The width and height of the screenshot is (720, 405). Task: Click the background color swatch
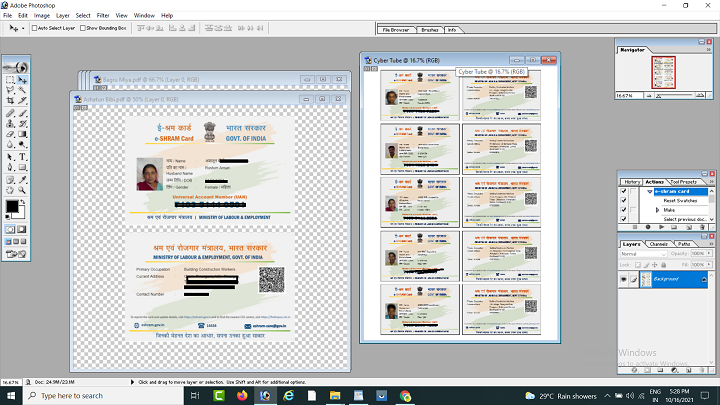tap(19, 214)
